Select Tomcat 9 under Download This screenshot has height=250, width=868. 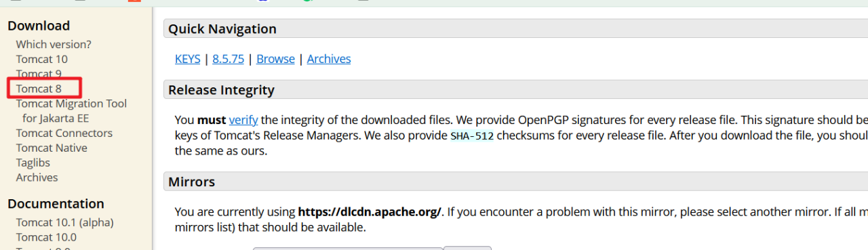(39, 74)
